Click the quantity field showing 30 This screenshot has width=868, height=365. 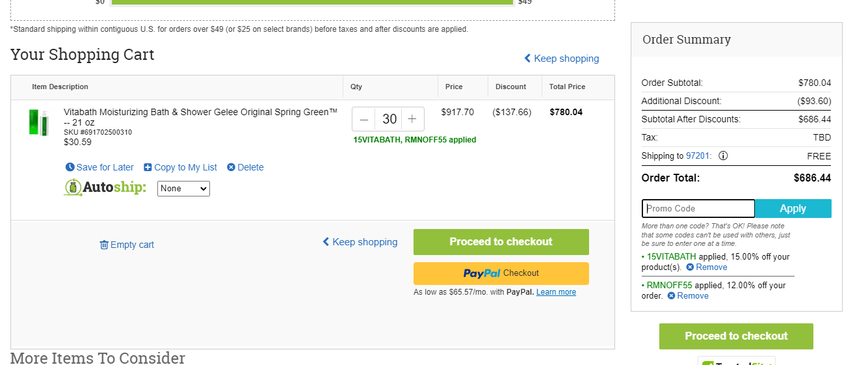tap(389, 120)
